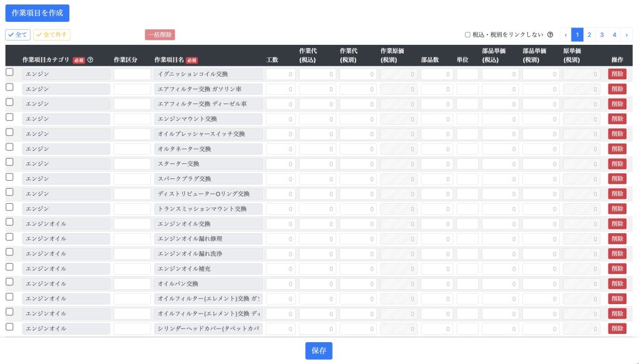Click 全て select-all checkmark button
Screen dimensions: 639x364
pyautogui.click(x=18, y=35)
